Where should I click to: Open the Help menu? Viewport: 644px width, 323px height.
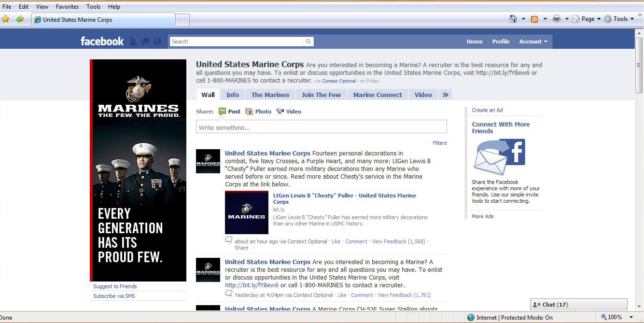tap(114, 7)
